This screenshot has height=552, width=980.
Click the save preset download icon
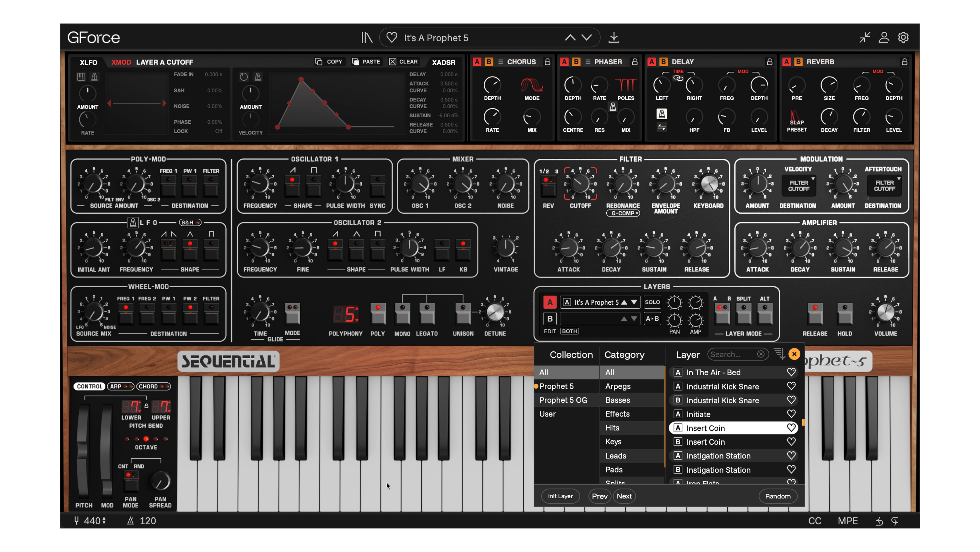coord(614,38)
